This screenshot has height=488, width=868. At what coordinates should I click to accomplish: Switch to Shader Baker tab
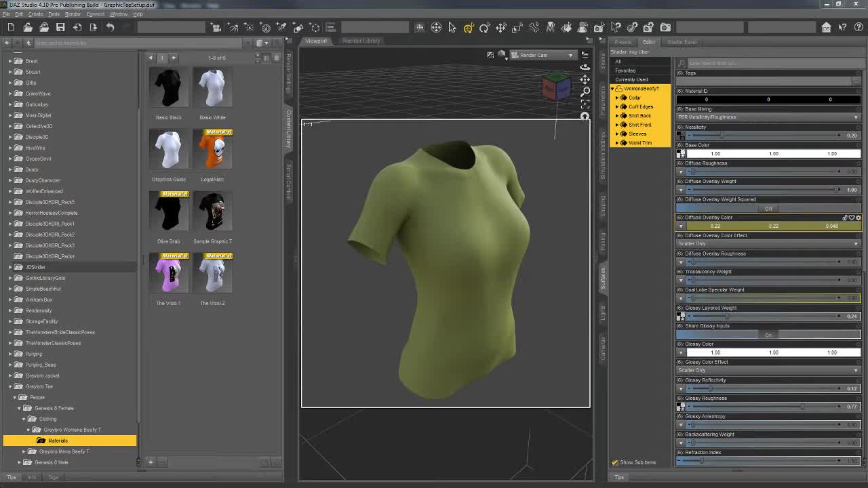click(x=682, y=42)
